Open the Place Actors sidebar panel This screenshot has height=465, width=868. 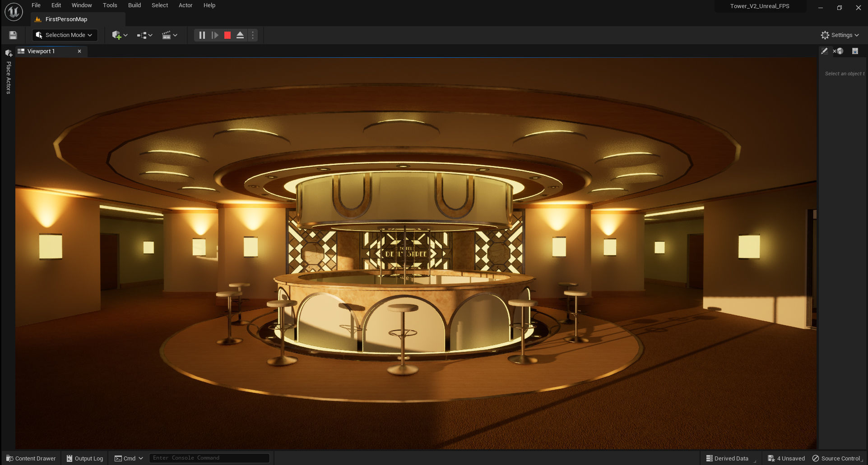(9, 72)
